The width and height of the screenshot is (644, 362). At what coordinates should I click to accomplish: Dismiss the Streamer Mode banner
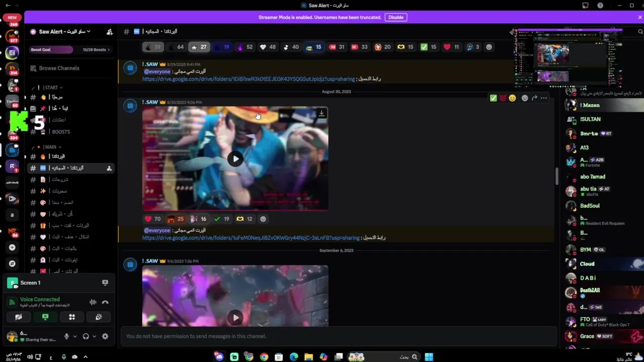(640, 17)
